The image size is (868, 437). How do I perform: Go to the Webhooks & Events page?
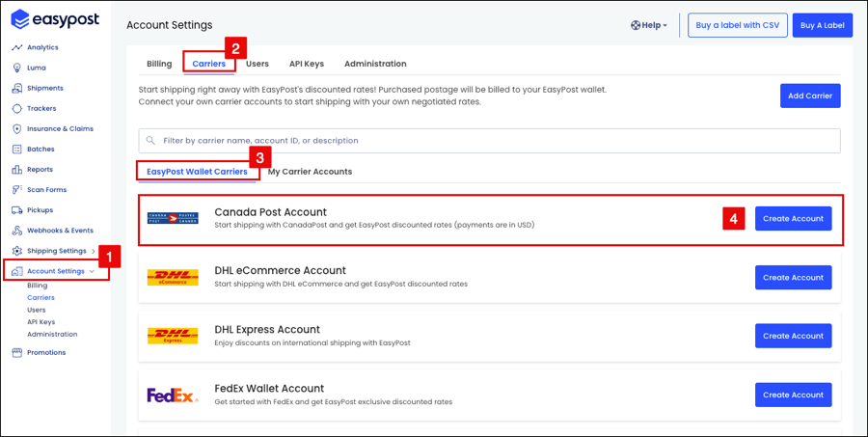point(61,231)
